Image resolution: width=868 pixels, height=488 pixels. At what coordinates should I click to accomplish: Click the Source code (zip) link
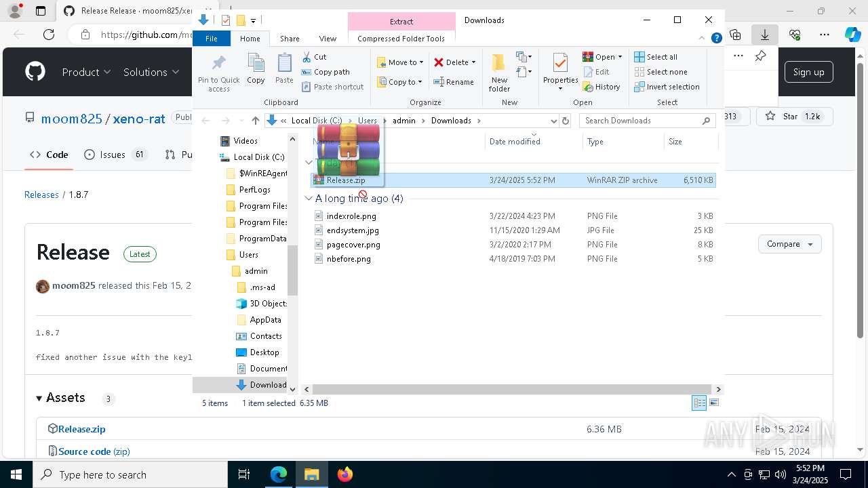pos(94,451)
